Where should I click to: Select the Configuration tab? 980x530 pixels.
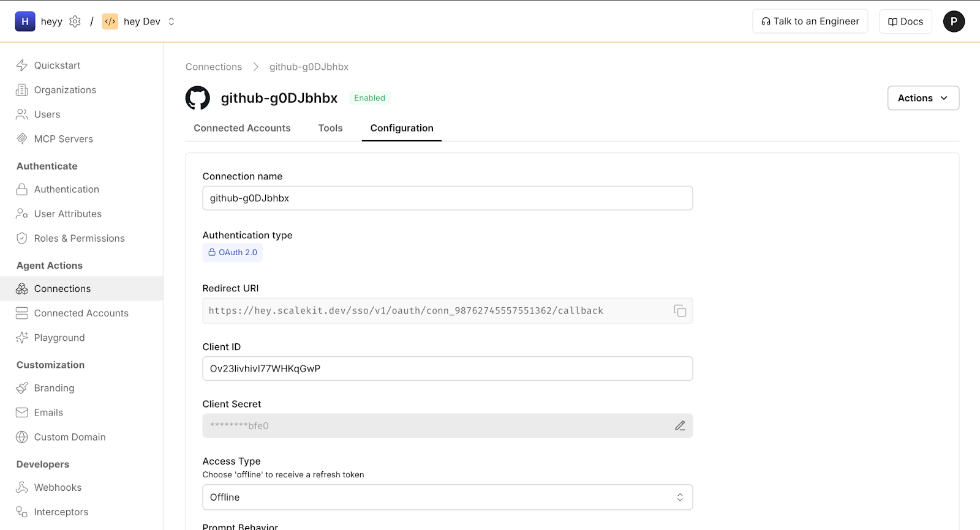pos(402,128)
